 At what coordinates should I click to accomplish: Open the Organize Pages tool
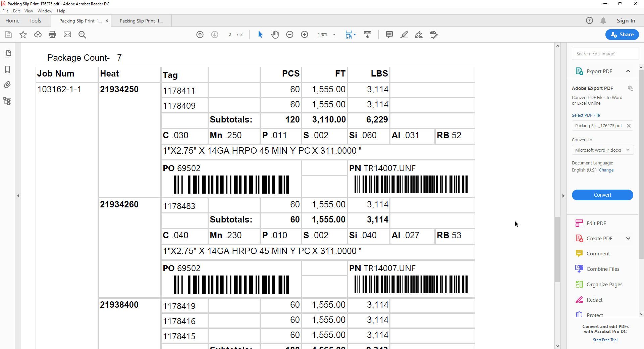tap(604, 284)
